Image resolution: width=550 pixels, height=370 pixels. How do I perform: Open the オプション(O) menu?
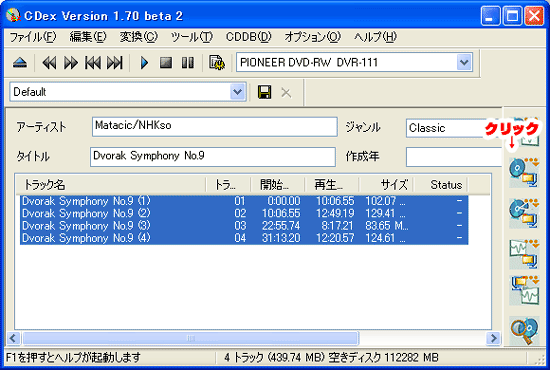tap(312, 37)
